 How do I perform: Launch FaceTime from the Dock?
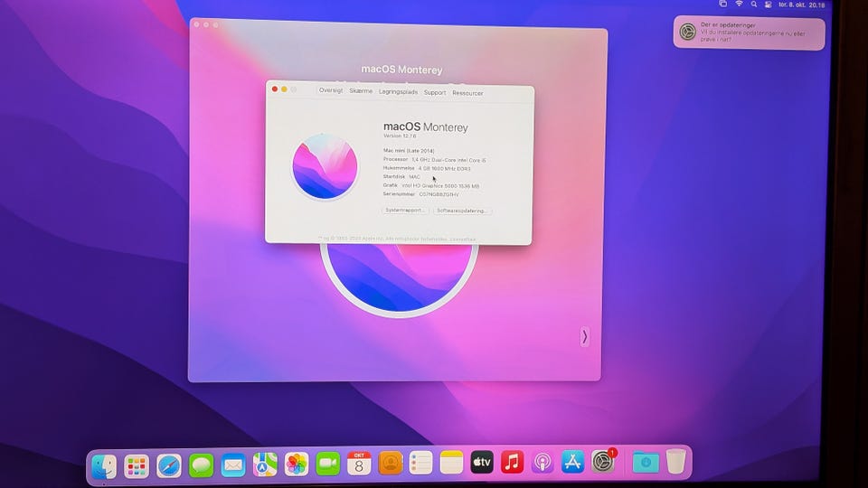point(328,463)
